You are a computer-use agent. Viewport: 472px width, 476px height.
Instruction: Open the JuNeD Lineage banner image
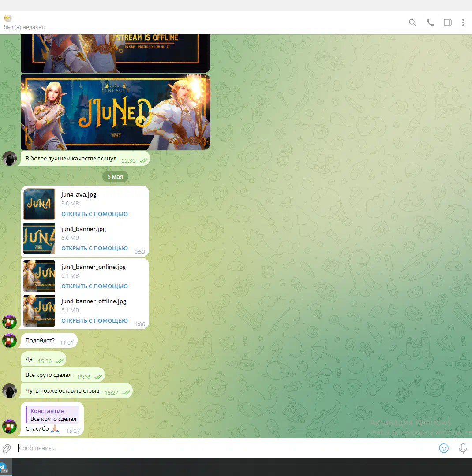coord(116,112)
